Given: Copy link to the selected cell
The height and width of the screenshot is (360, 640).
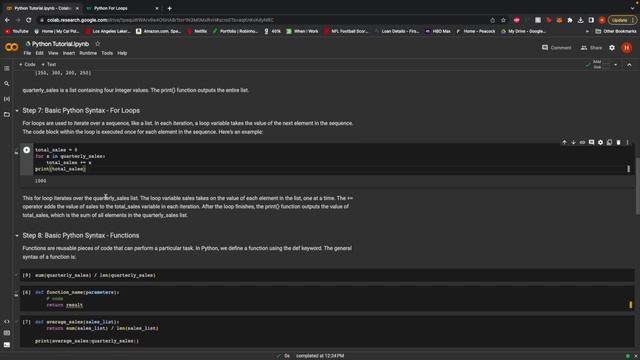Looking at the screenshot, I should (x=582, y=142).
